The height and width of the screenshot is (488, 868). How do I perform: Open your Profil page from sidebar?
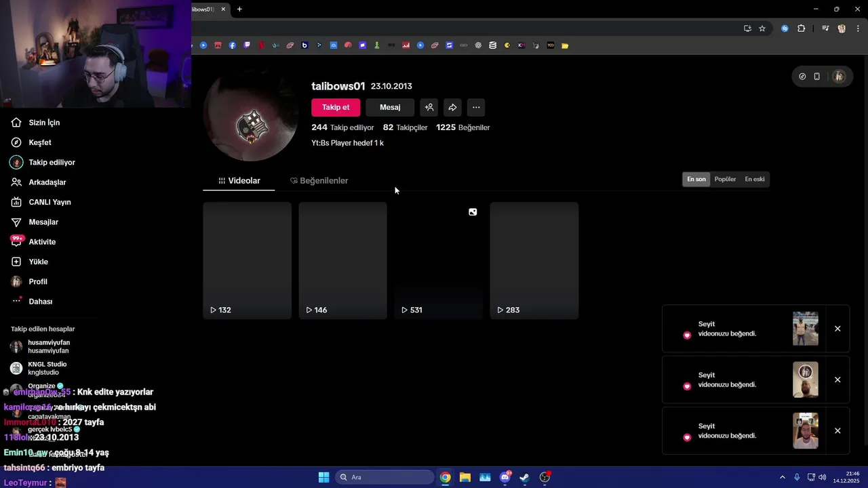tap(38, 281)
